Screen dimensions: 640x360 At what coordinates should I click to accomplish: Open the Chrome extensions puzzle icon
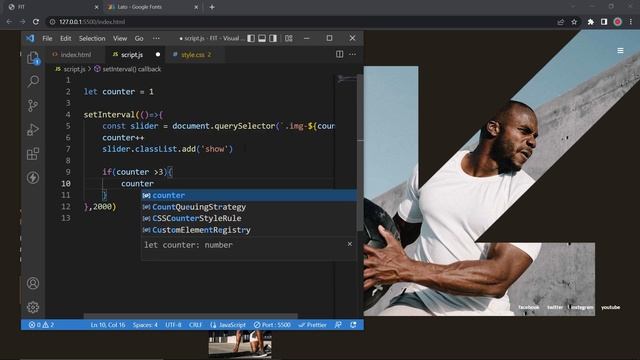591,22
